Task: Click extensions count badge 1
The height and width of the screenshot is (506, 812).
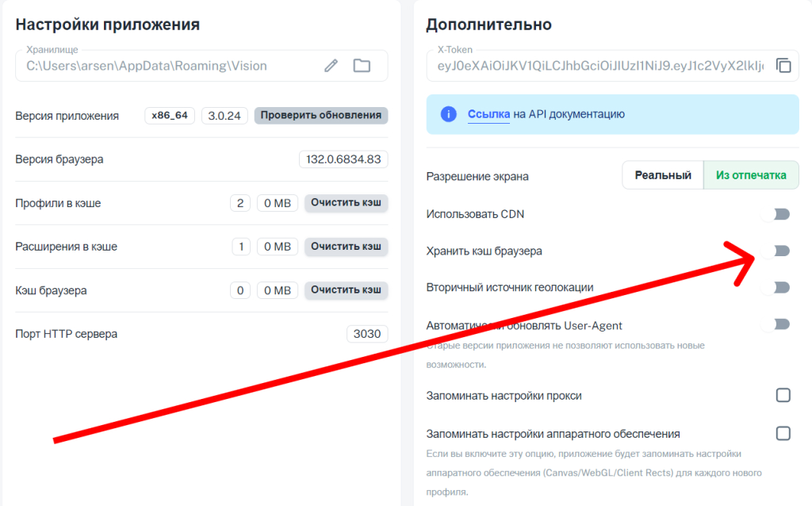Action: coord(241,247)
